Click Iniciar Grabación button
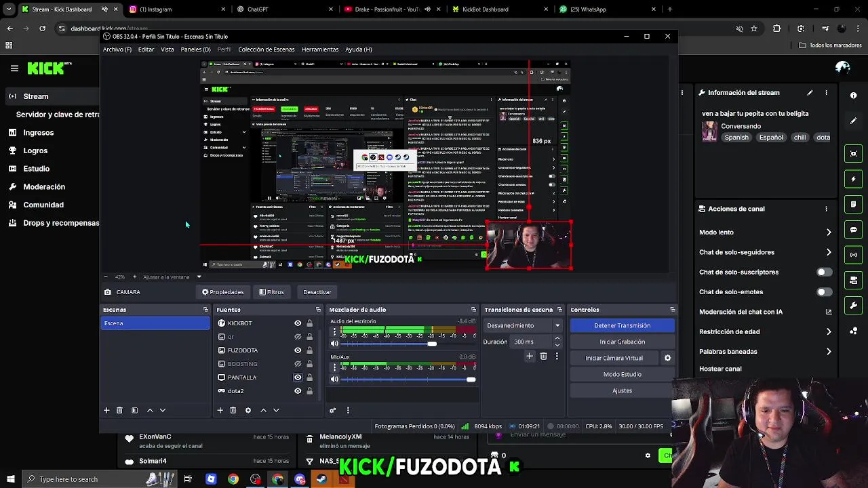 (x=622, y=342)
